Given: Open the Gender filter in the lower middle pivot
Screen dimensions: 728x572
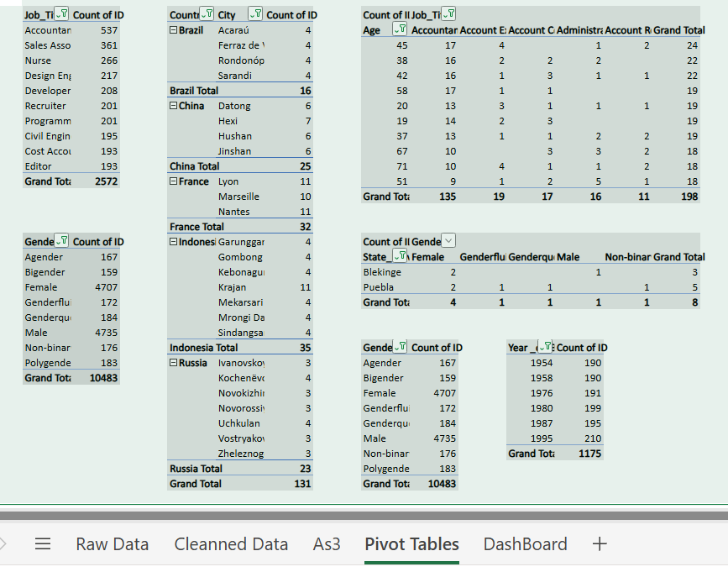Looking at the screenshot, I should [401, 346].
